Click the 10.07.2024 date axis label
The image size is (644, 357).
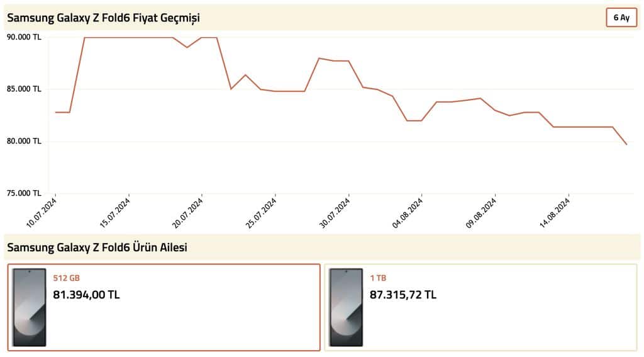point(42,213)
